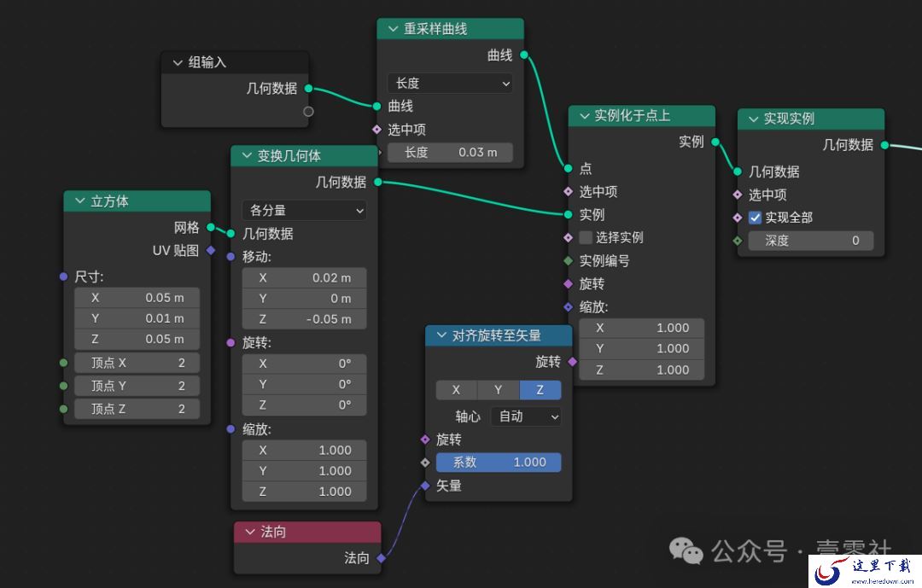Click 组输入 几何数据 output socket

[x=308, y=88]
